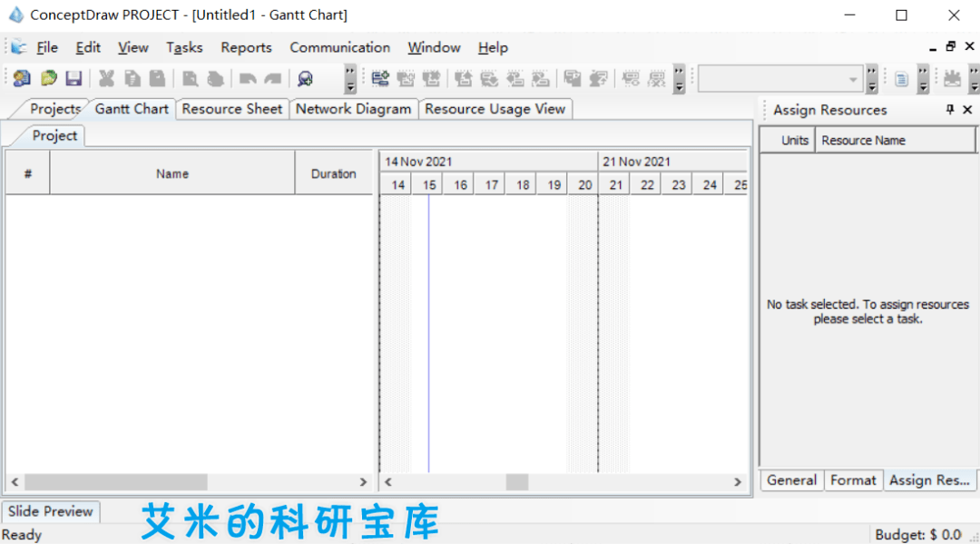Click the Move Task Up icon
The width and height of the screenshot is (980, 544).
pos(463,78)
